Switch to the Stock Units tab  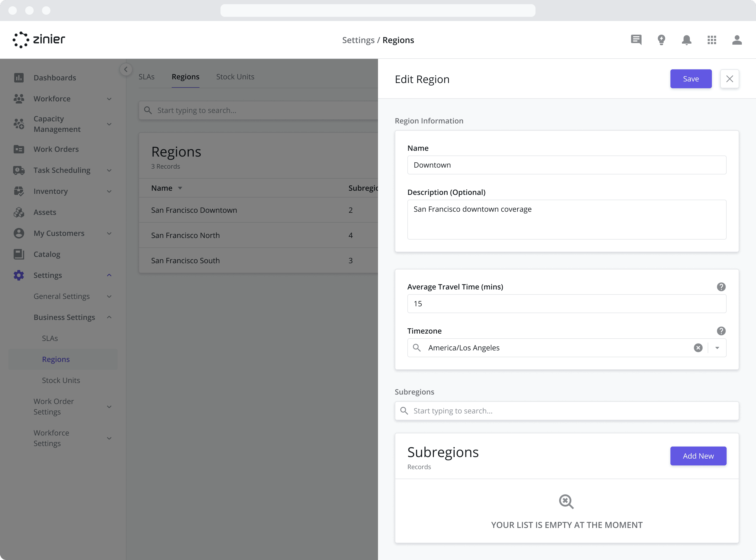(235, 77)
